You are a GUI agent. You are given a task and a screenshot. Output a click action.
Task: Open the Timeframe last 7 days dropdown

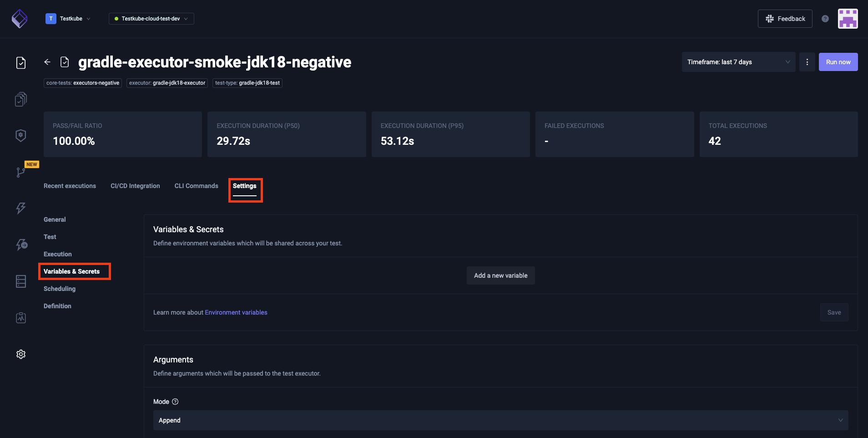point(738,62)
